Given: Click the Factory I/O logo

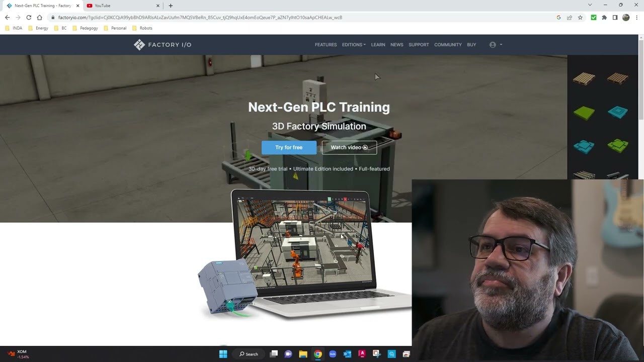Looking at the screenshot, I should coord(163,45).
